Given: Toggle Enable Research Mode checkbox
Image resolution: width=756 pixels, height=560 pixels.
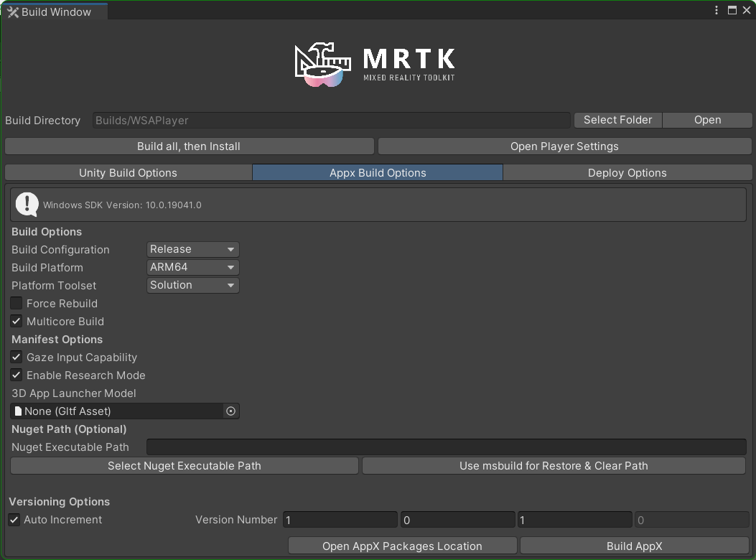Looking at the screenshot, I should [x=17, y=375].
